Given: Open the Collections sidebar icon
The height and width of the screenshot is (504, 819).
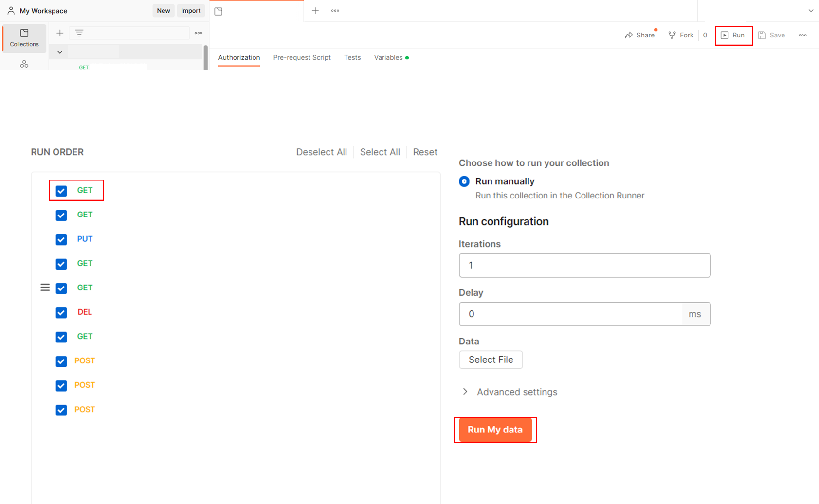Looking at the screenshot, I should 24,38.
